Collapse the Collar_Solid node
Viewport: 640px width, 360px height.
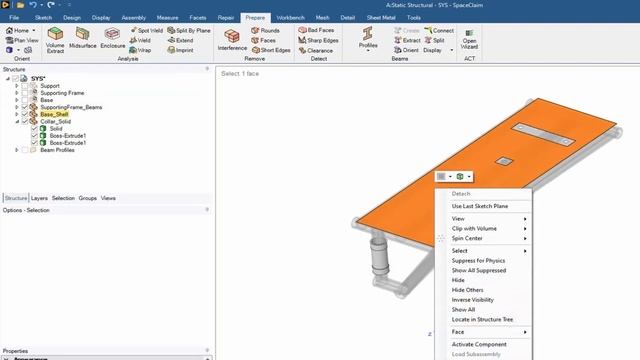pyautogui.click(x=17, y=122)
